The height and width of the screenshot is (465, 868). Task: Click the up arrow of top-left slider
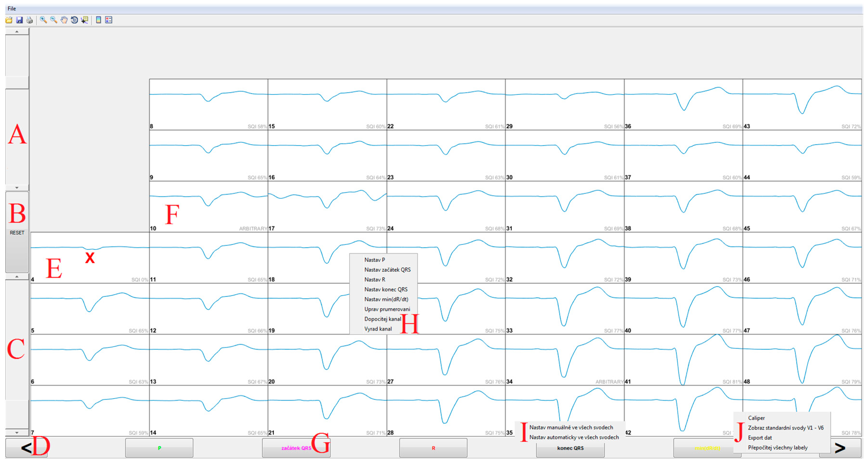coord(17,32)
